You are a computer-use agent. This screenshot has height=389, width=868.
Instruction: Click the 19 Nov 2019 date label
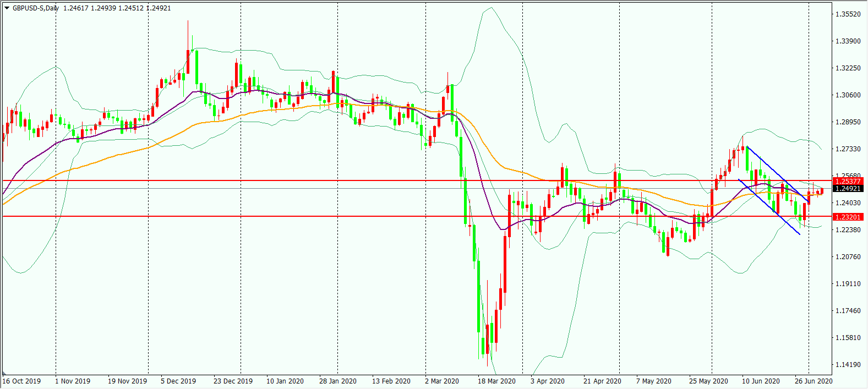click(x=127, y=381)
